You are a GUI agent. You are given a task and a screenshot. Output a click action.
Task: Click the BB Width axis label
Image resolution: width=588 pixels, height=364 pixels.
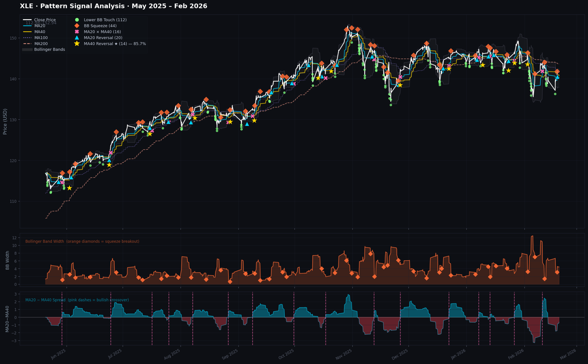click(x=7, y=260)
